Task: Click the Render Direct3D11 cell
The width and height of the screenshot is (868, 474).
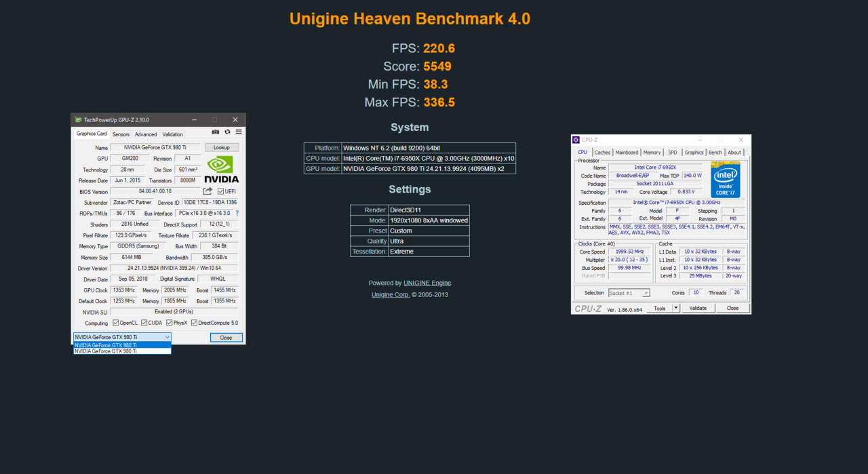Action: [x=429, y=210]
